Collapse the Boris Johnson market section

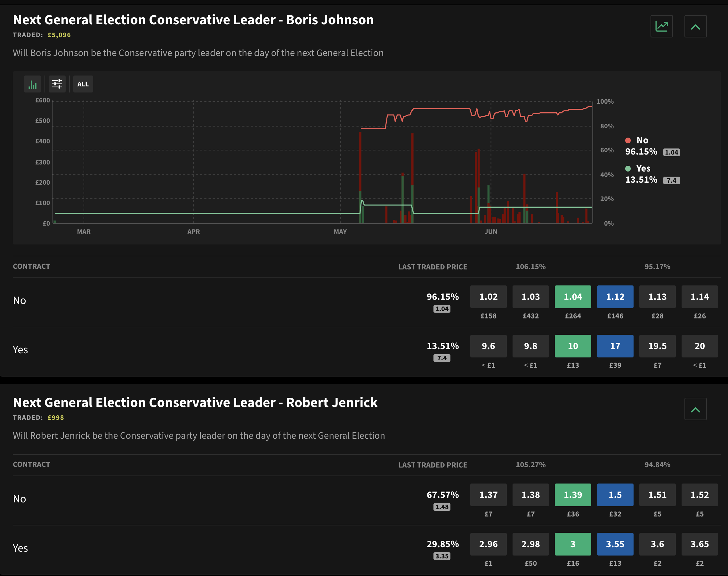click(x=695, y=26)
